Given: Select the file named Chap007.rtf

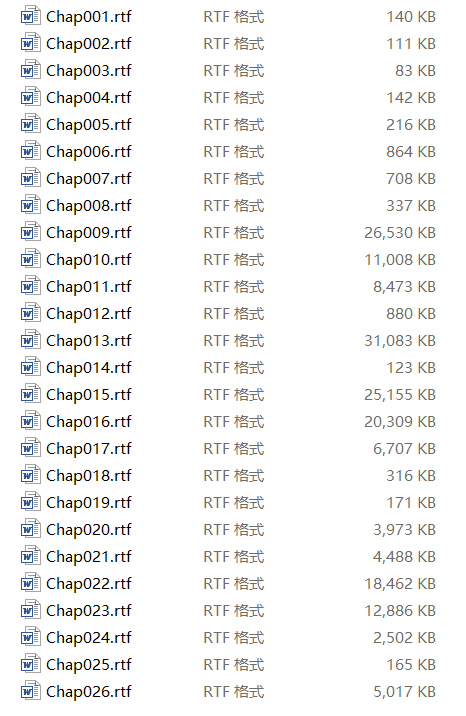Looking at the screenshot, I should point(89,179).
